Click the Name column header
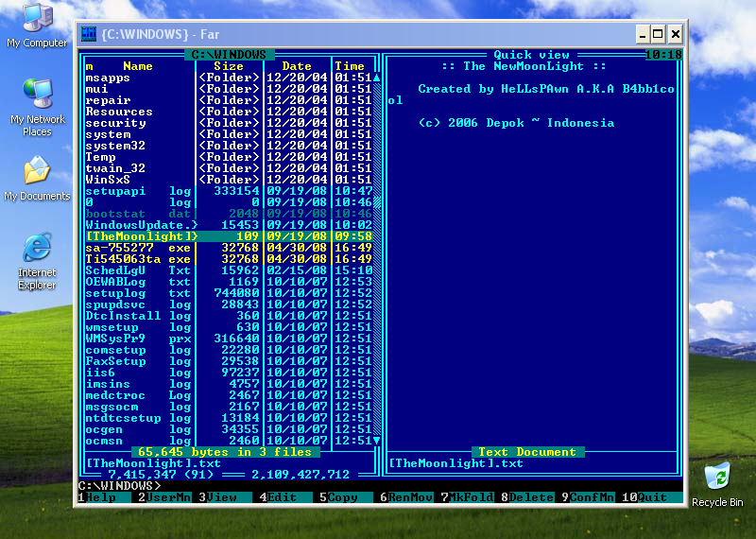This screenshot has height=539, width=756. click(x=138, y=66)
